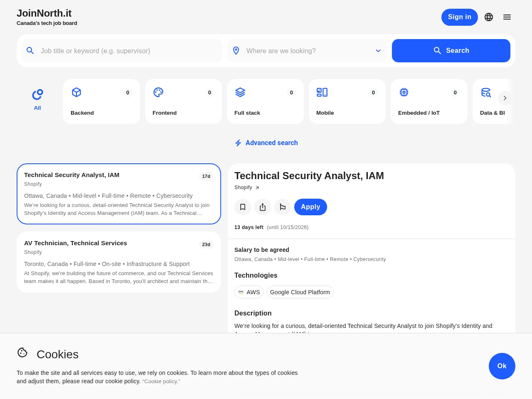Click the magnifier icon in keyword field
The width and height of the screenshot is (532, 399).
[30, 51]
